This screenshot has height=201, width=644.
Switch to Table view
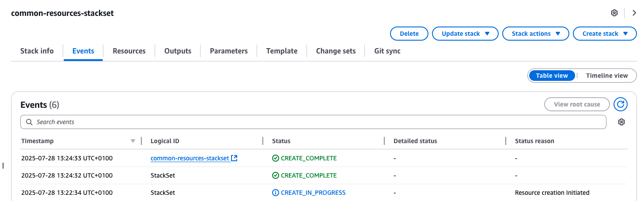(x=552, y=76)
